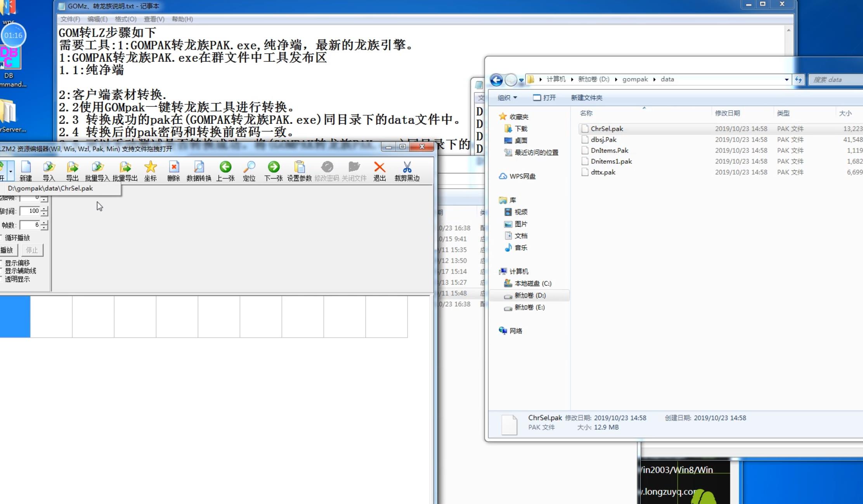Click the 批量导出 batch export icon
Image resolution: width=863 pixels, height=504 pixels.
(125, 171)
